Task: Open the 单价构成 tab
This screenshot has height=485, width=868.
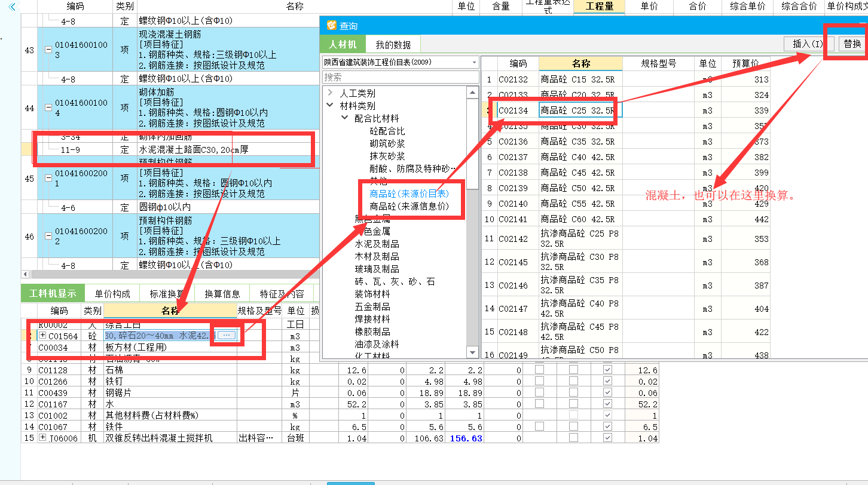Action: click(x=112, y=294)
